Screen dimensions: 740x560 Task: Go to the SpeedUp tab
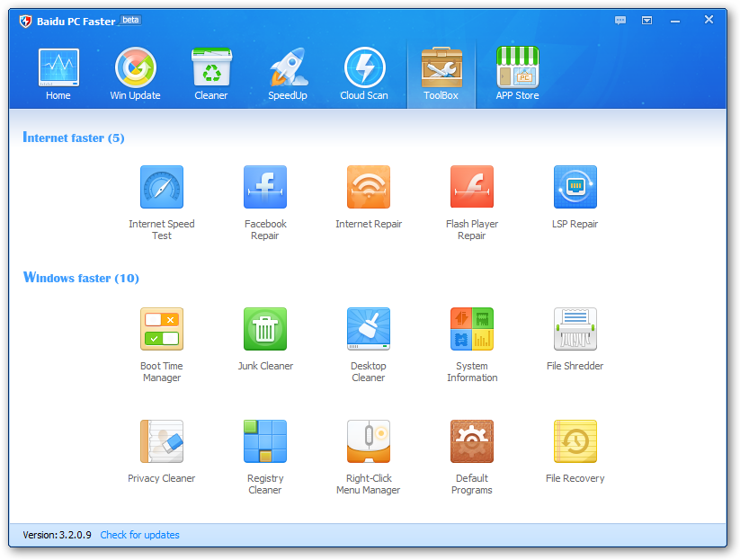pyautogui.click(x=288, y=74)
